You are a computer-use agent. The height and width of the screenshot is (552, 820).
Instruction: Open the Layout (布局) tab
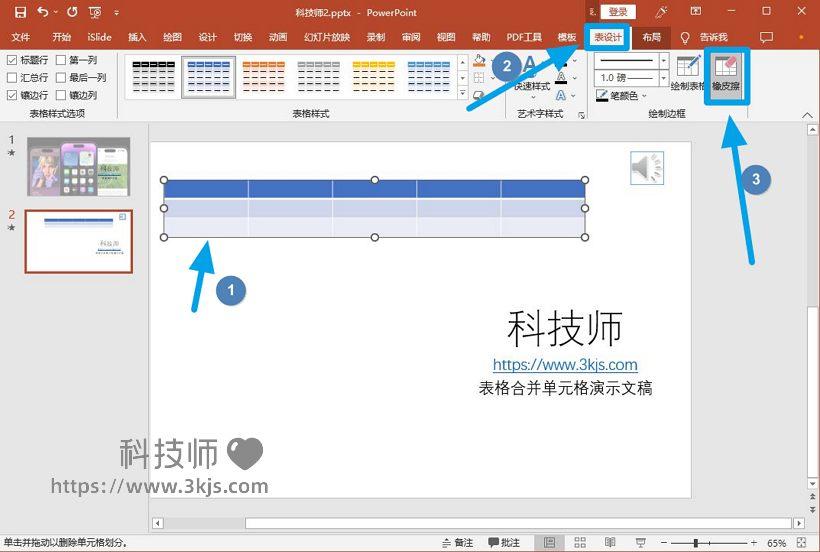coord(652,37)
